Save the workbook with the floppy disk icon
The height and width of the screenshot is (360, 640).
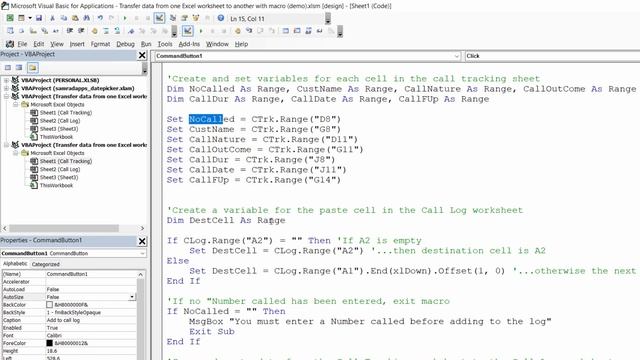point(39,18)
